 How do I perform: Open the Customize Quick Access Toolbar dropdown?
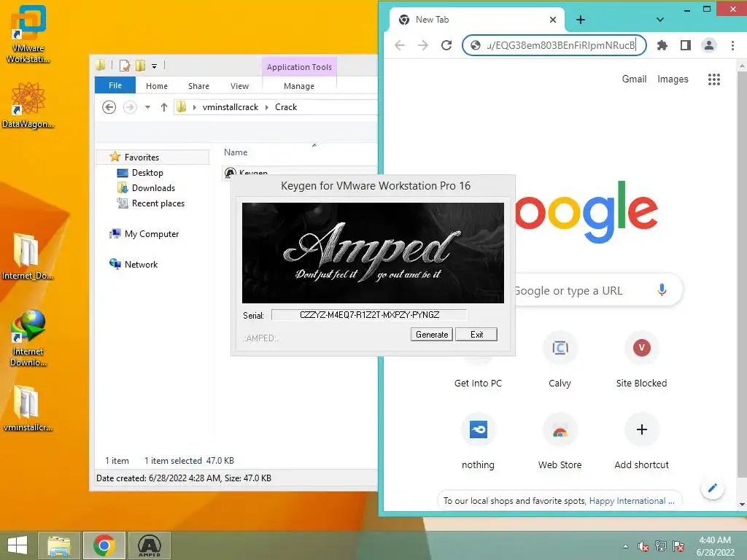[155, 66]
